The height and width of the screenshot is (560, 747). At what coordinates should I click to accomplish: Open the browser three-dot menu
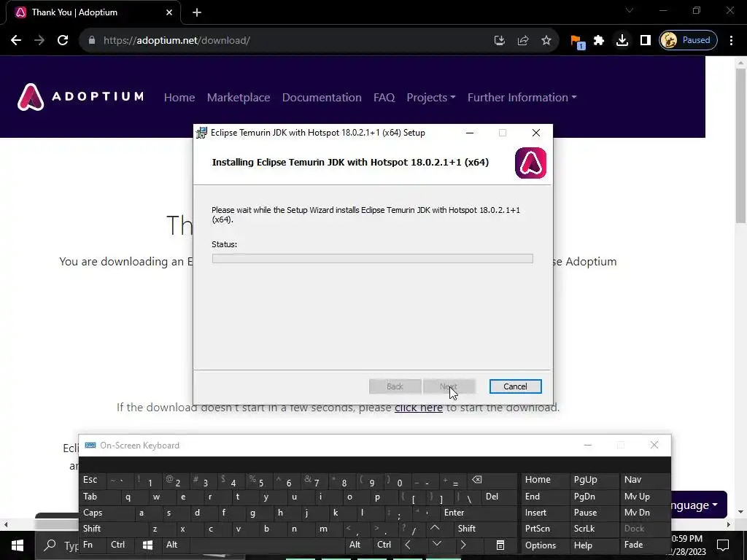(731, 41)
